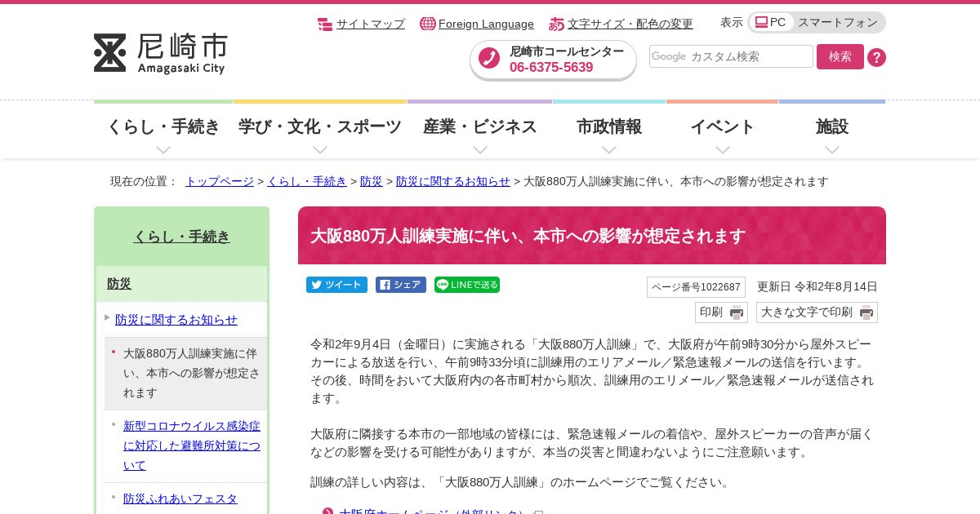Click printer icon on 大きな文字で印刷 button
This screenshot has width=980, height=514.
click(866, 312)
